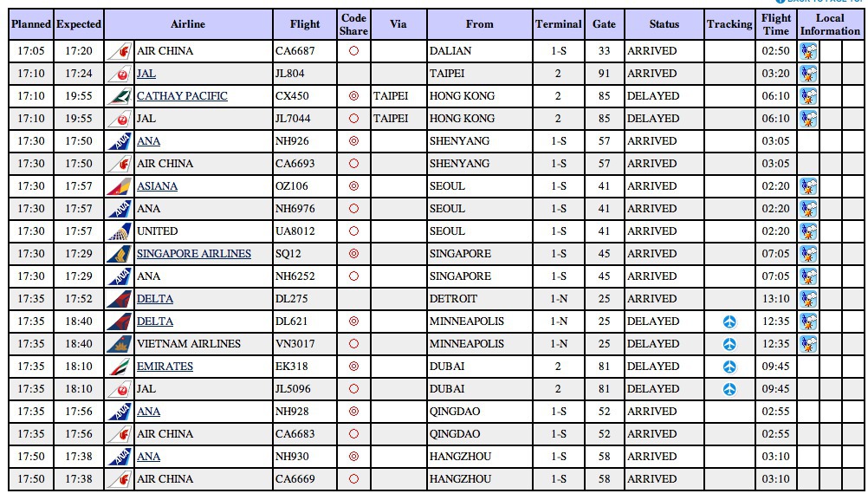The image size is (868, 500).
Task: Open local information icon for Delta DL275
Action: (808, 299)
